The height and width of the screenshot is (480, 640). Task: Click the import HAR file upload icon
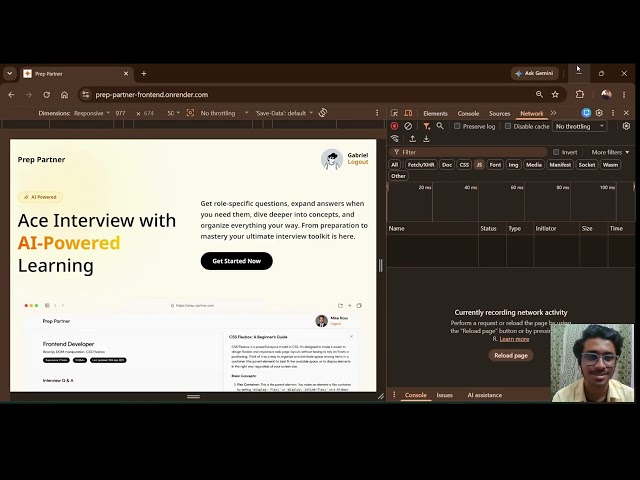point(413,139)
